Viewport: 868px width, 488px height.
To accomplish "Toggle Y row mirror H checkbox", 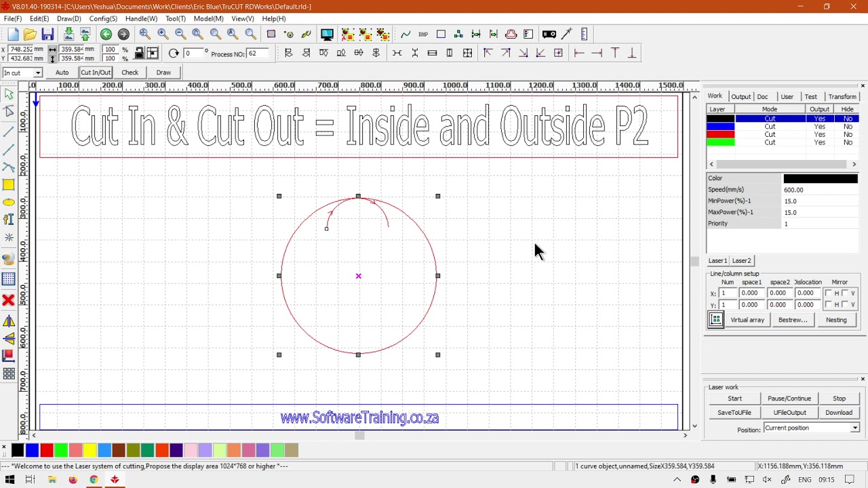I will (829, 305).
